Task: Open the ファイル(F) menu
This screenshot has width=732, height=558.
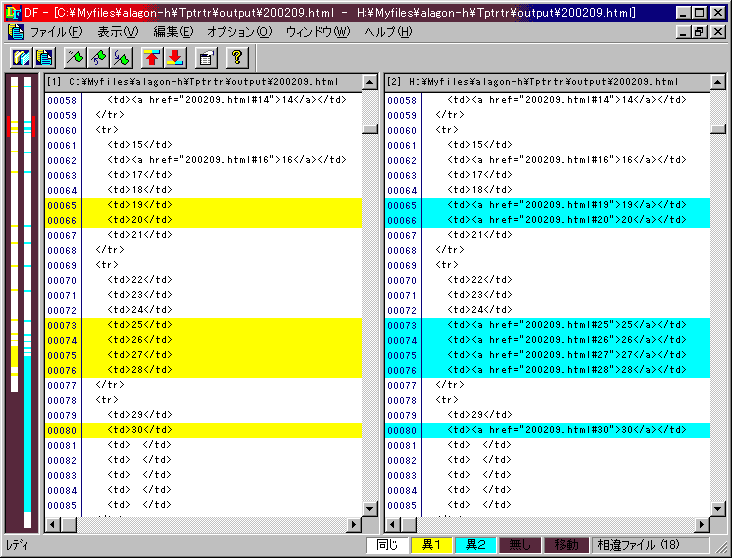Action: tap(56, 32)
